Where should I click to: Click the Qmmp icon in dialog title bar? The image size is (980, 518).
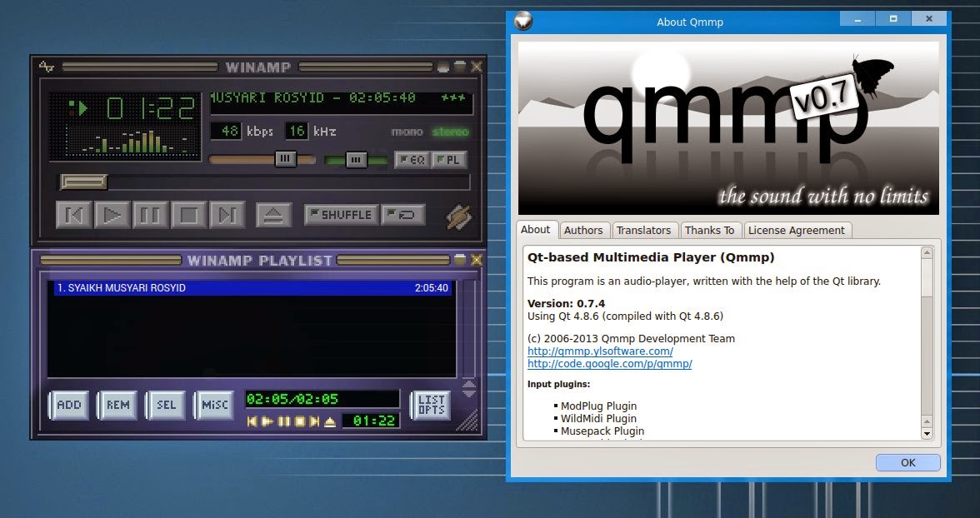pyautogui.click(x=523, y=22)
